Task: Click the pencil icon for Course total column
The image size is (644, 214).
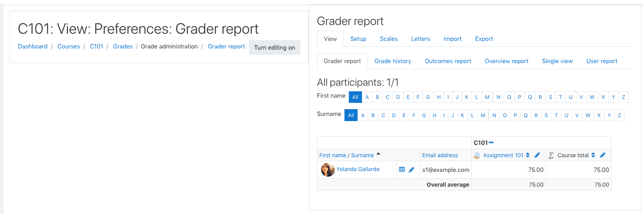Action: click(x=603, y=155)
